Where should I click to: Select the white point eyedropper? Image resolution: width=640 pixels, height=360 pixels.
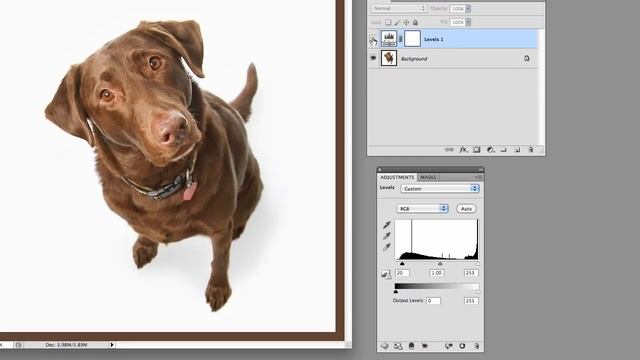(387, 247)
